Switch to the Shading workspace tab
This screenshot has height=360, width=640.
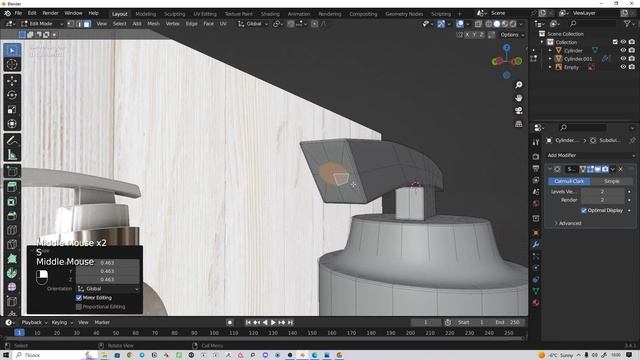(x=270, y=14)
